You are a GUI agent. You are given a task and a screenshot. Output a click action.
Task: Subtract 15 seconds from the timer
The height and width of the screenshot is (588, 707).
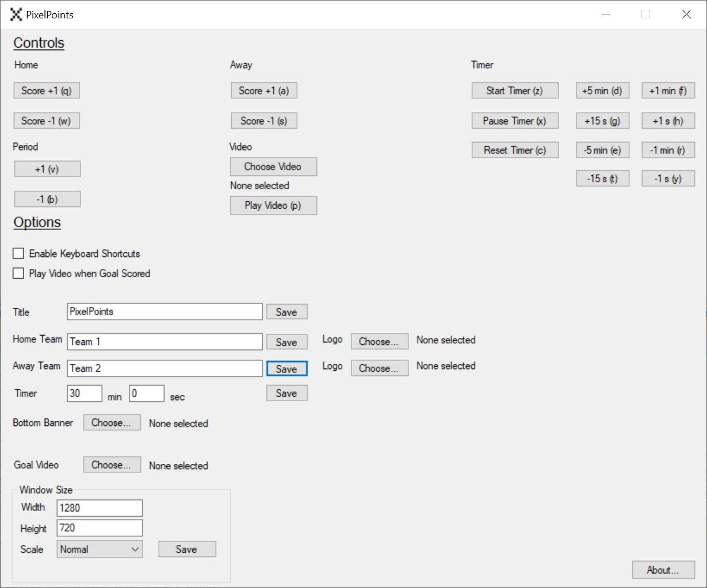[602, 178]
